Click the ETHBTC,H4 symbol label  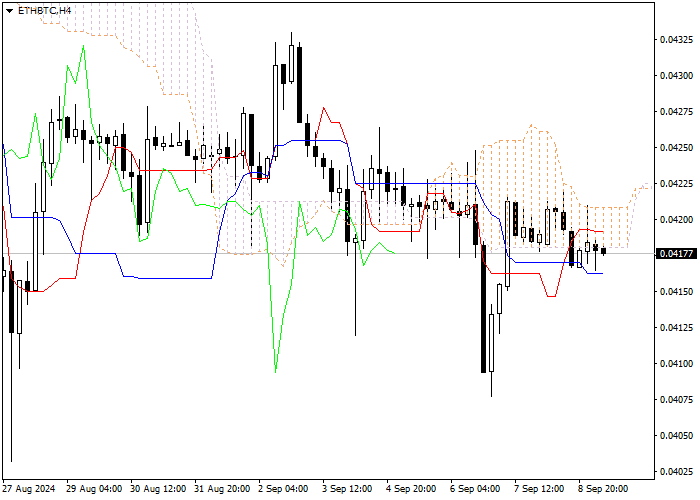click(44, 10)
